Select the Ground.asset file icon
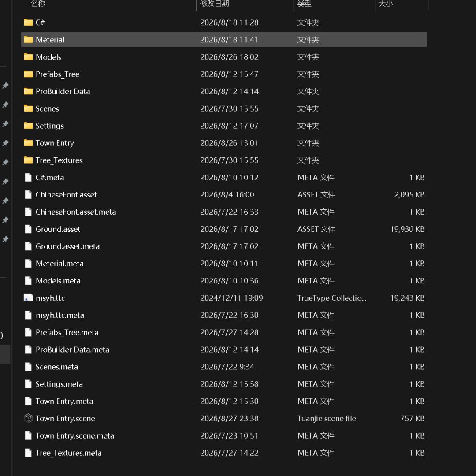 tap(28, 229)
